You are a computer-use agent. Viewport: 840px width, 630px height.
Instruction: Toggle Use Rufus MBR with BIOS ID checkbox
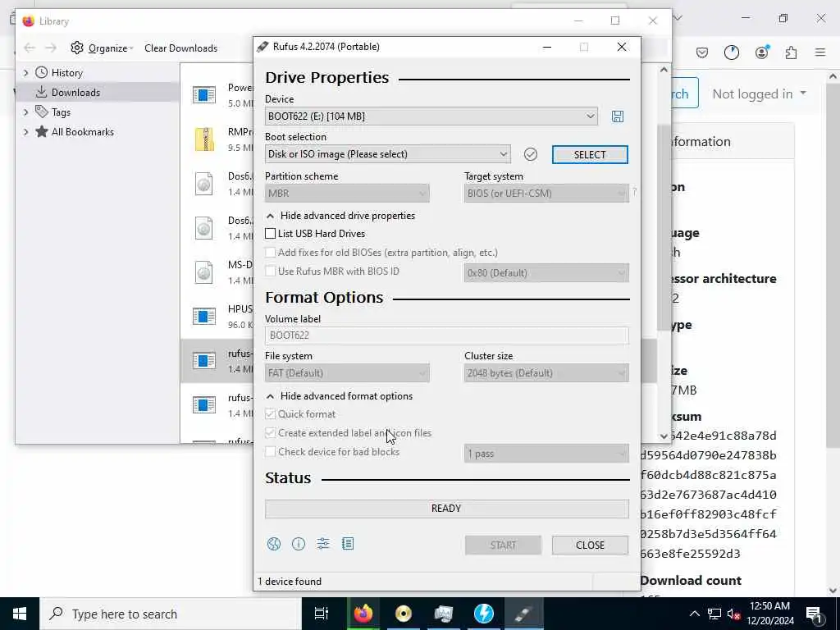tap(271, 271)
